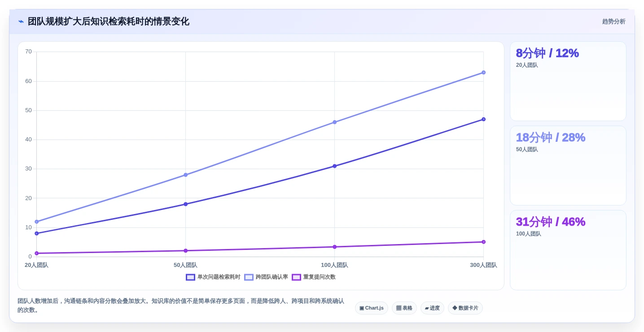Screen dimensions: 644x332
Task: Click the 跨团队确认率 point at 50人团队
Action: click(x=185, y=175)
